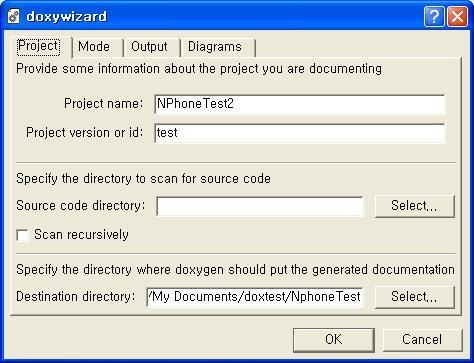
Task: Click the "Source code directory:" label
Action: [81, 206]
